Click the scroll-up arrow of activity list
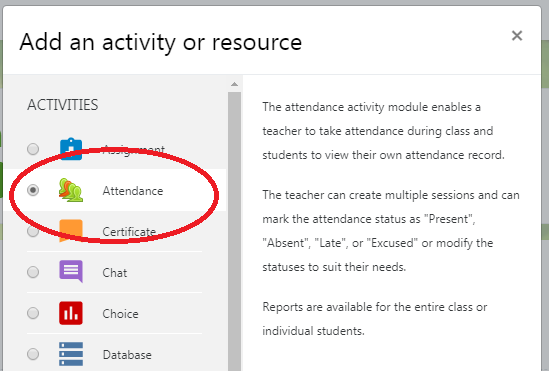 point(234,84)
